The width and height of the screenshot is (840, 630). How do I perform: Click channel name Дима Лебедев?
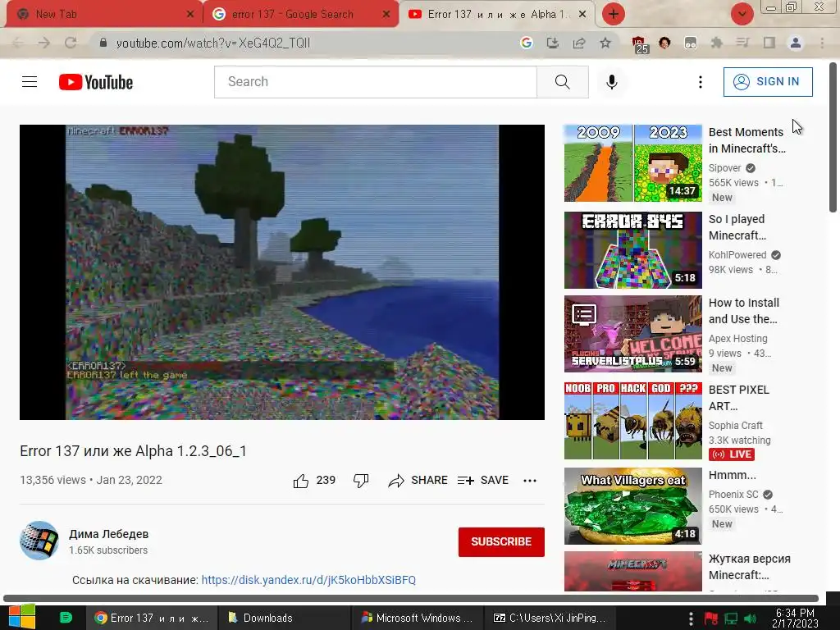[x=109, y=534]
